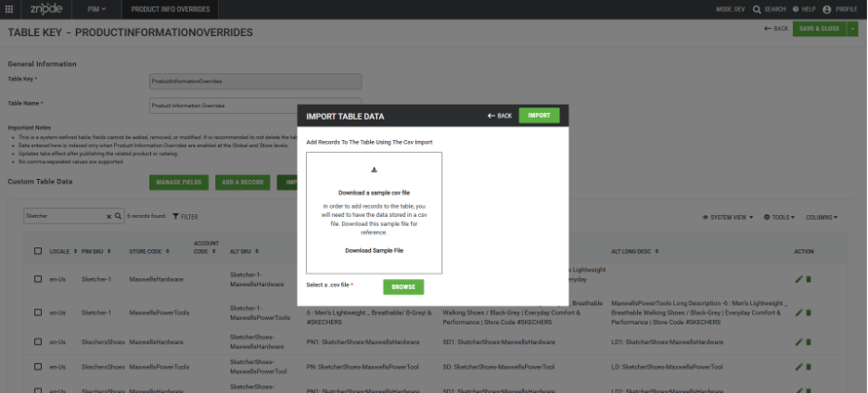Open Save & Close split arrow

click(x=852, y=29)
